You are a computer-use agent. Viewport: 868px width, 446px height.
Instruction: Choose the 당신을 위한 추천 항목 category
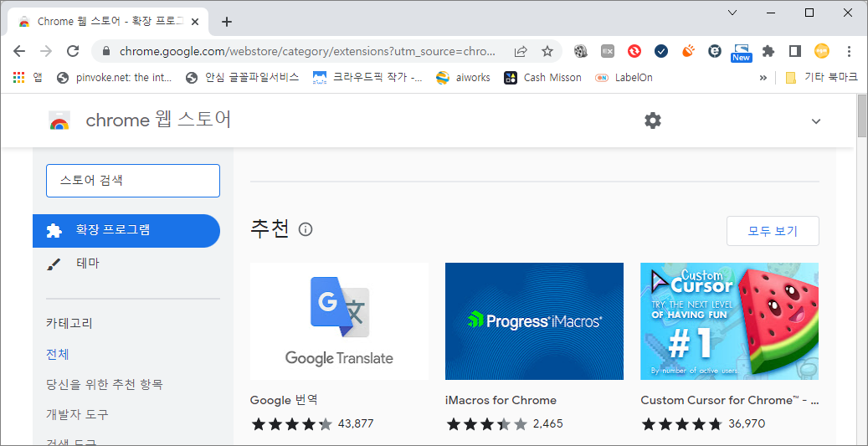tap(104, 384)
